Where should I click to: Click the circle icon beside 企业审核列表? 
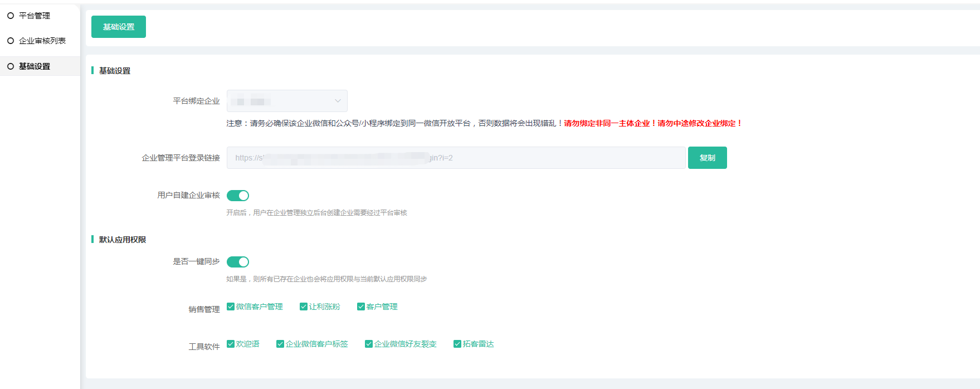pos(11,41)
